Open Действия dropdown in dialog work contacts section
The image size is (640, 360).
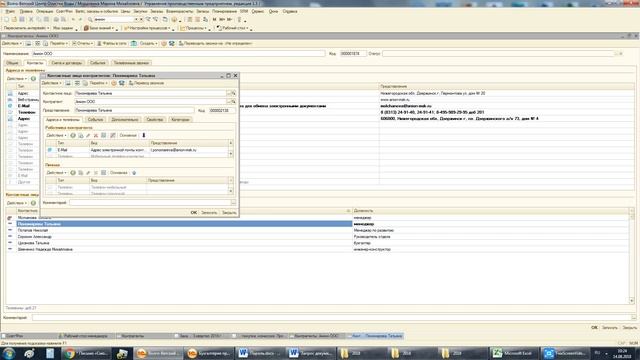pos(56,135)
